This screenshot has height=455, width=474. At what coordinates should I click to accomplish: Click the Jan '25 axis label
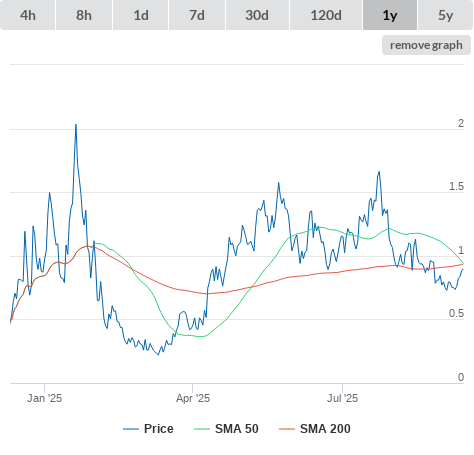44,398
